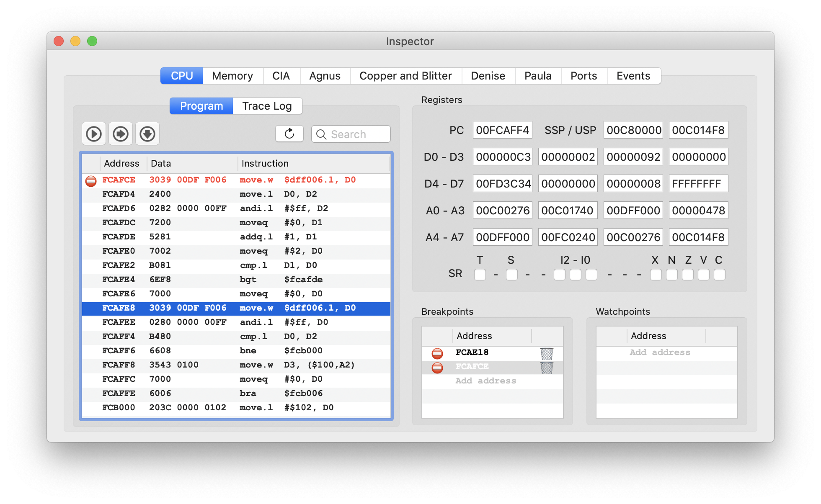
Task: Toggle the I0 interrupt mask checkbox
Action: (x=591, y=275)
